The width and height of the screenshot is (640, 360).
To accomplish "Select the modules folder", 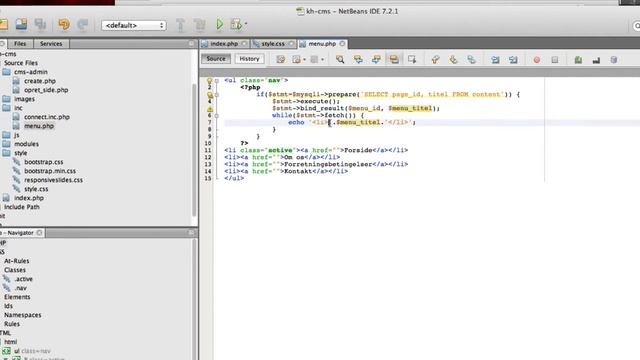I will (x=26, y=144).
